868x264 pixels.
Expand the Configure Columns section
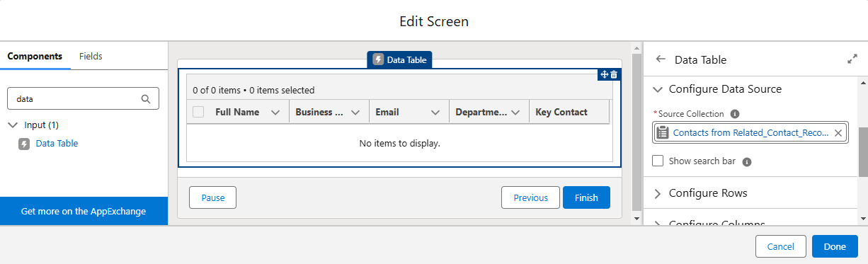[x=658, y=224]
